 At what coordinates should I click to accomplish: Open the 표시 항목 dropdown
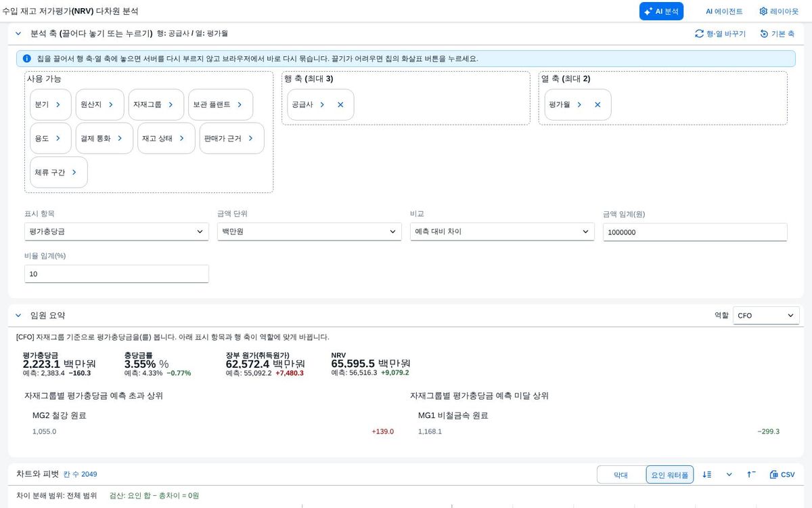(116, 232)
